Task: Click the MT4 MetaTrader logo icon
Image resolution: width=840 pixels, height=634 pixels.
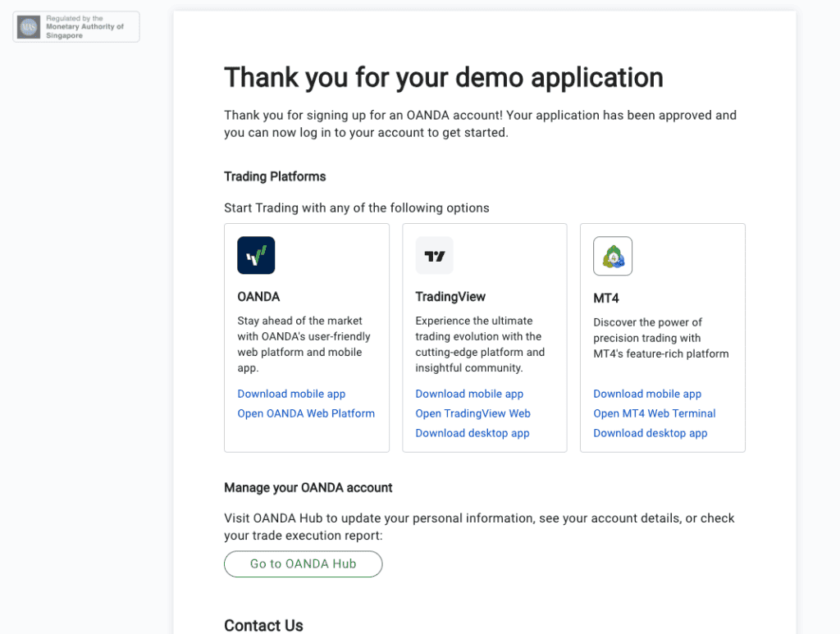Action: (612, 256)
